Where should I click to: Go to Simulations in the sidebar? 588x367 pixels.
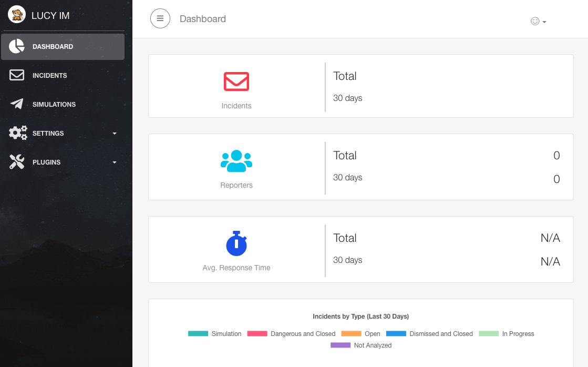click(x=54, y=104)
